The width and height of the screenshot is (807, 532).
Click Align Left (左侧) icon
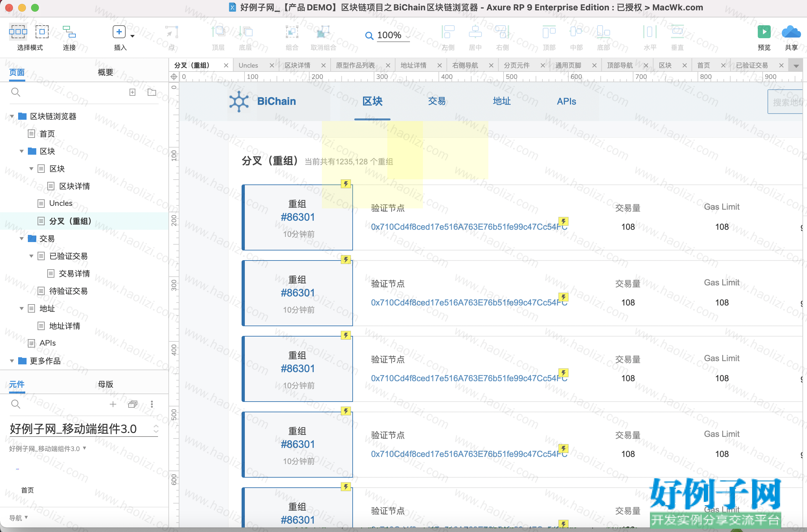[448, 32]
